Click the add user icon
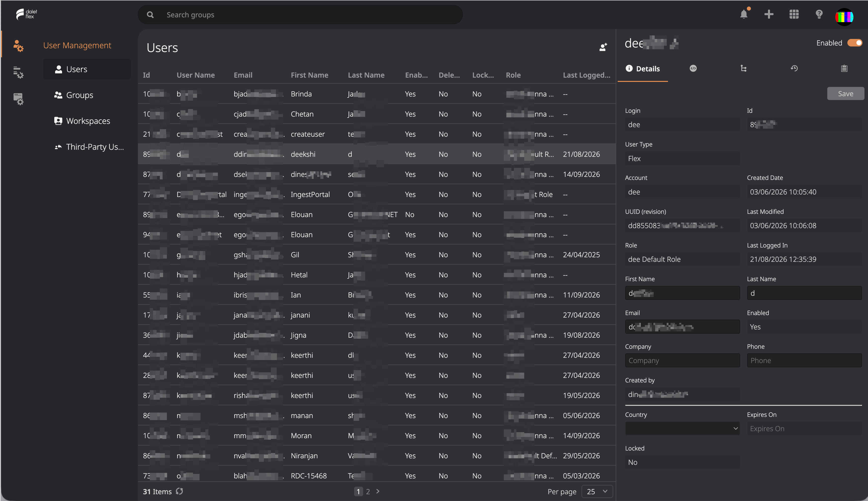Viewport: 868px width, 501px height. coord(603,47)
